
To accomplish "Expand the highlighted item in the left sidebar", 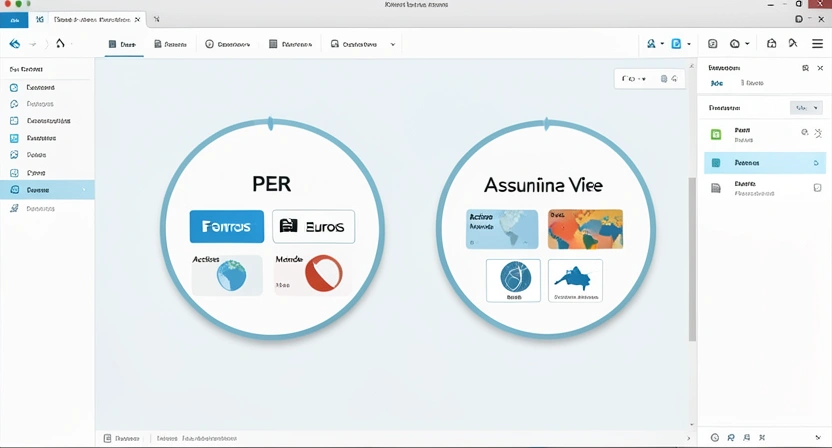I will 84,189.
